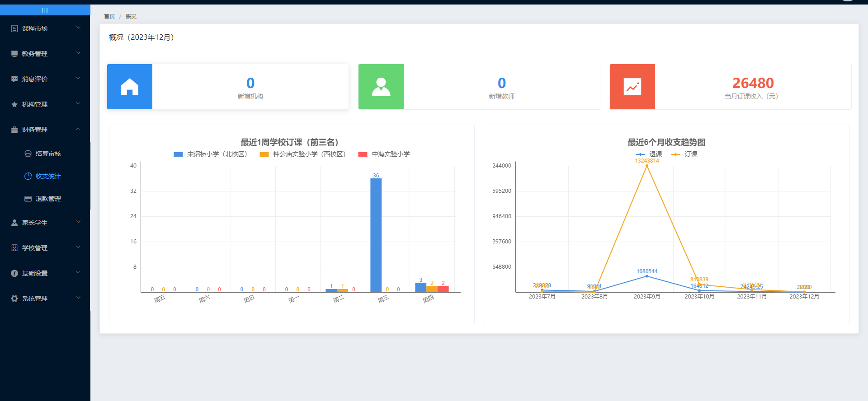Click the 2023年9月 axis label
Image resolution: width=868 pixels, height=401 pixels.
[x=647, y=297]
